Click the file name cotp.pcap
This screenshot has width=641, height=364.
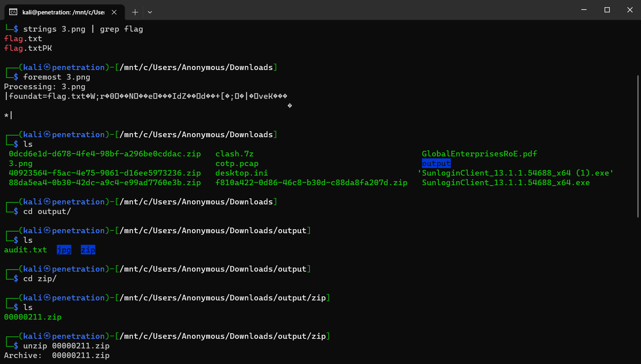(237, 163)
